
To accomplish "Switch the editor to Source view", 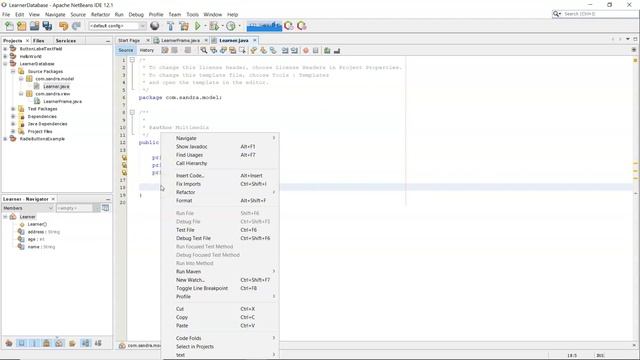I will (x=126, y=50).
